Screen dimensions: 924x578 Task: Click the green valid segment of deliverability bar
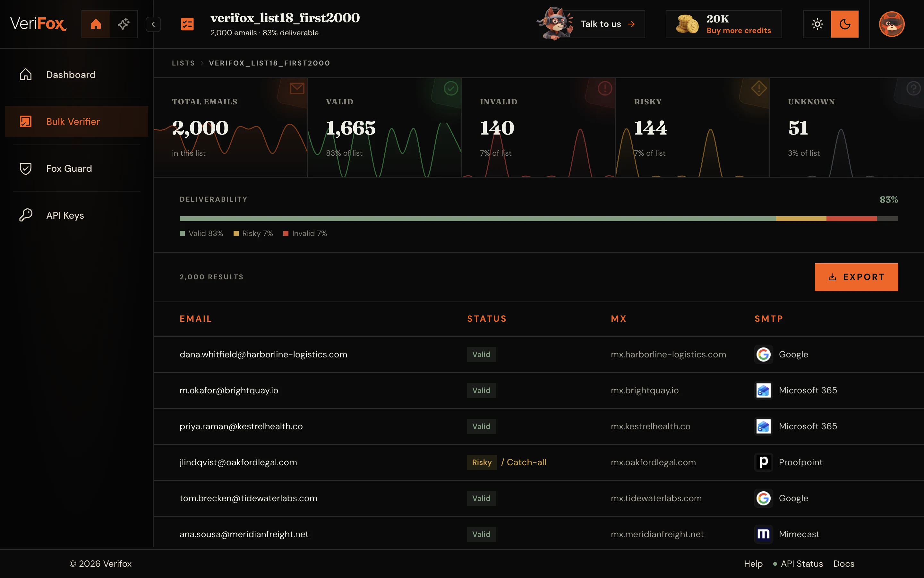point(478,219)
